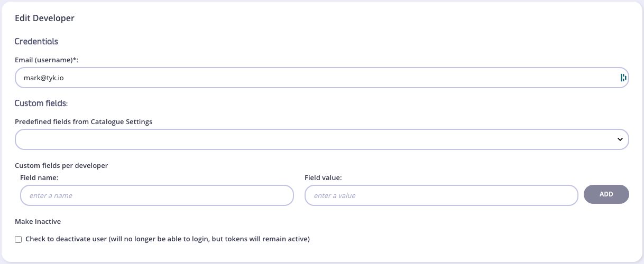Click the 'Credentials' section heading
This screenshot has height=264, width=644.
click(x=36, y=41)
